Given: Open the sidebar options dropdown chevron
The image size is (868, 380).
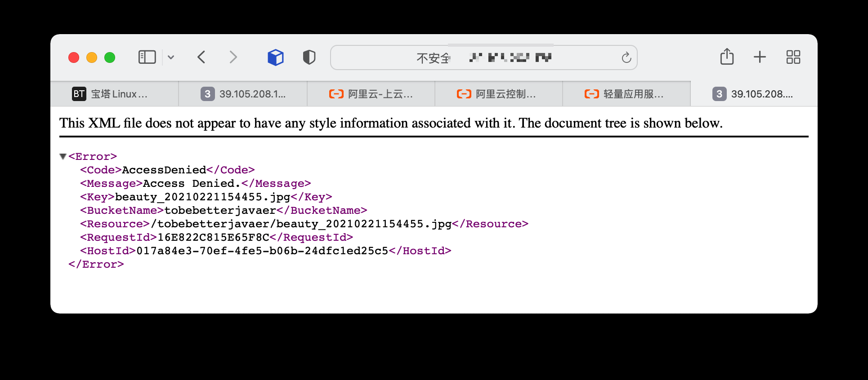Looking at the screenshot, I should click(x=171, y=57).
